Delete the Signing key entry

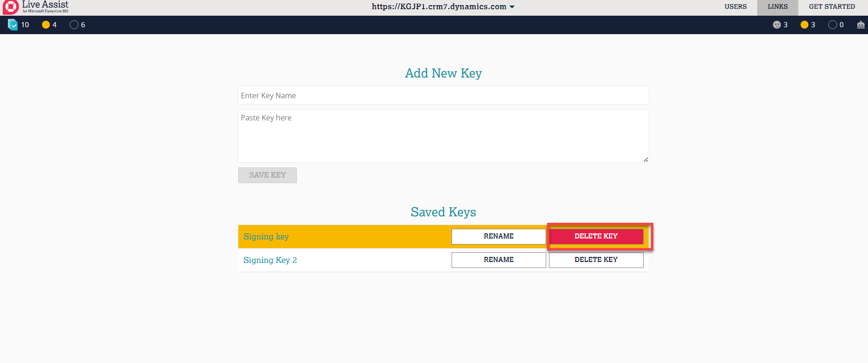tap(596, 236)
